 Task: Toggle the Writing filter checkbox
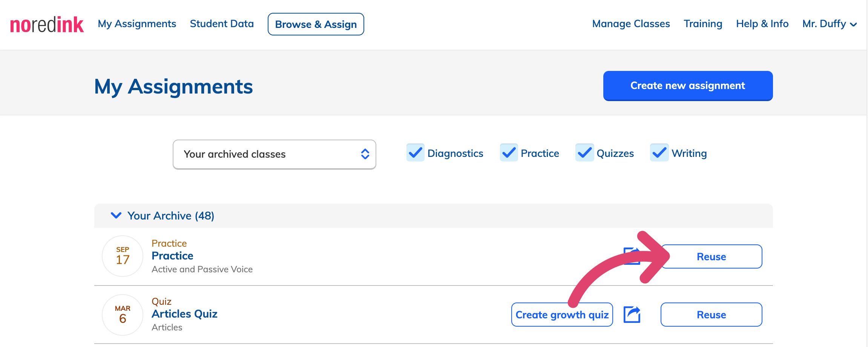click(659, 153)
